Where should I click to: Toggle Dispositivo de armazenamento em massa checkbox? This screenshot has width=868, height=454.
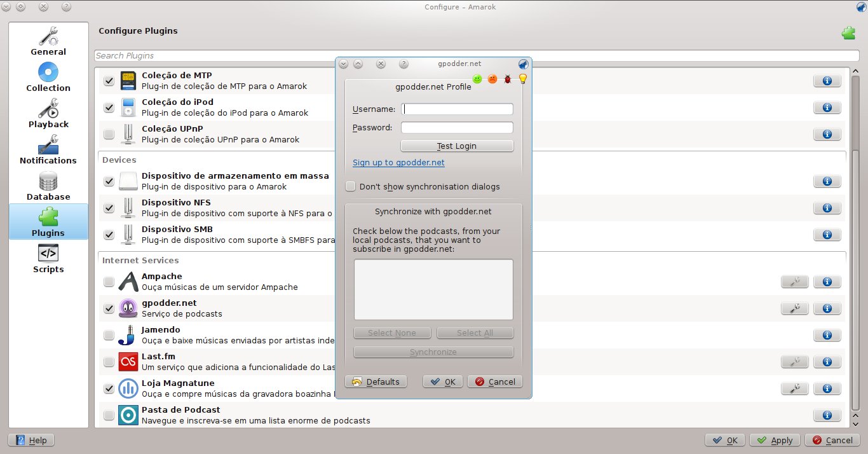[x=109, y=181]
